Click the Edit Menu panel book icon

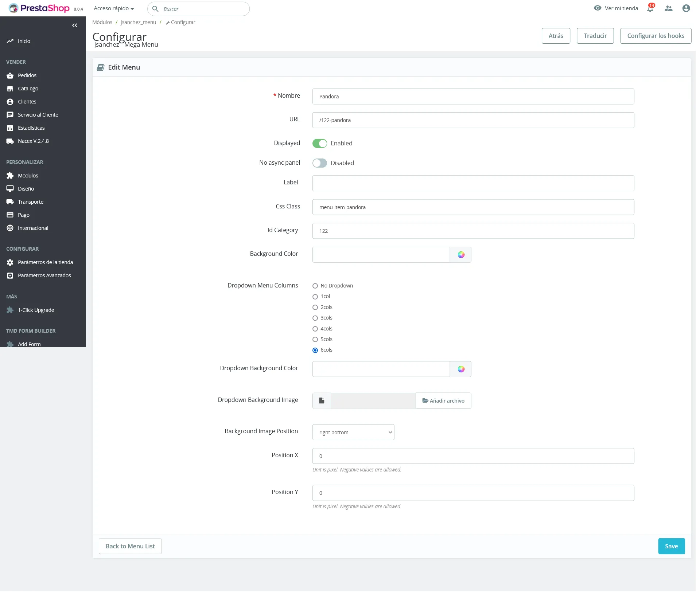[101, 67]
